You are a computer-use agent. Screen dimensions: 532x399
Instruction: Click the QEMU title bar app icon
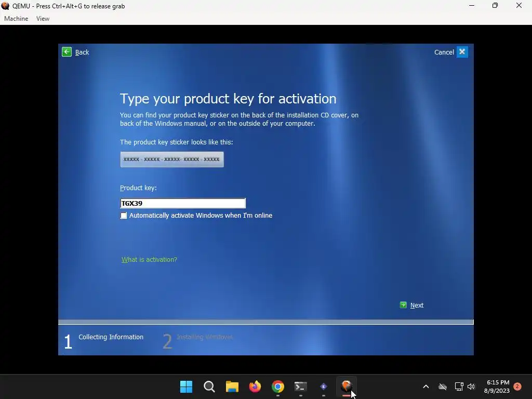[x=5, y=6]
